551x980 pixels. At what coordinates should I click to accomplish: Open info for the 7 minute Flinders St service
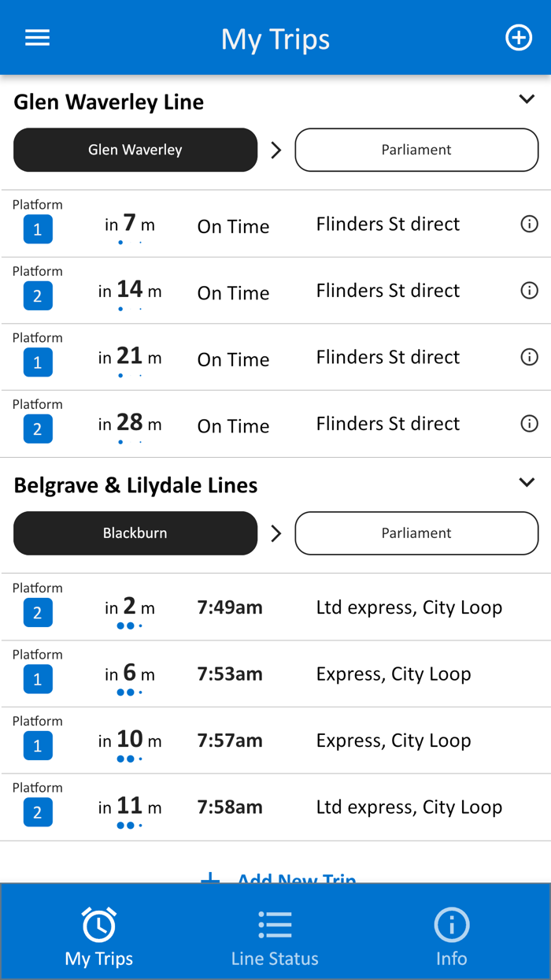(x=529, y=225)
